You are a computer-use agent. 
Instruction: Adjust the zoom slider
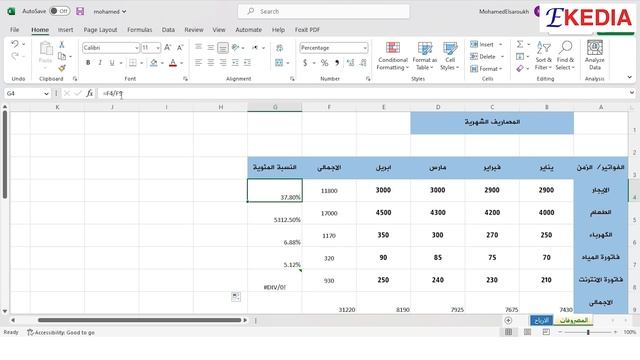(x=588, y=332)
